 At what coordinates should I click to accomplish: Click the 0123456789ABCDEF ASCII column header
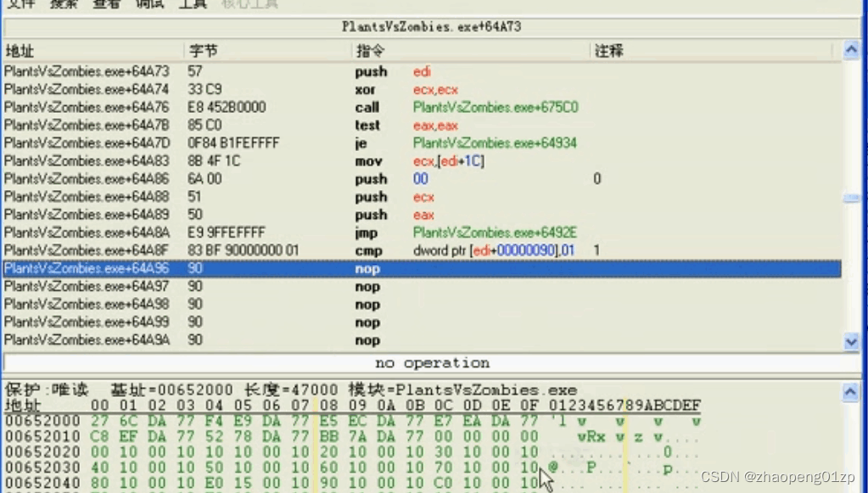(625, 405)
